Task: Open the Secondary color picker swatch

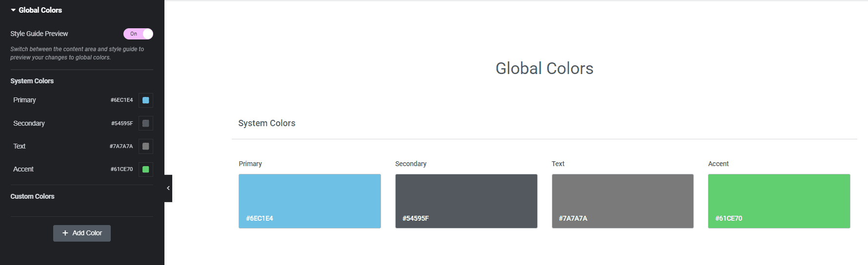Action: [x=145, y=123]
